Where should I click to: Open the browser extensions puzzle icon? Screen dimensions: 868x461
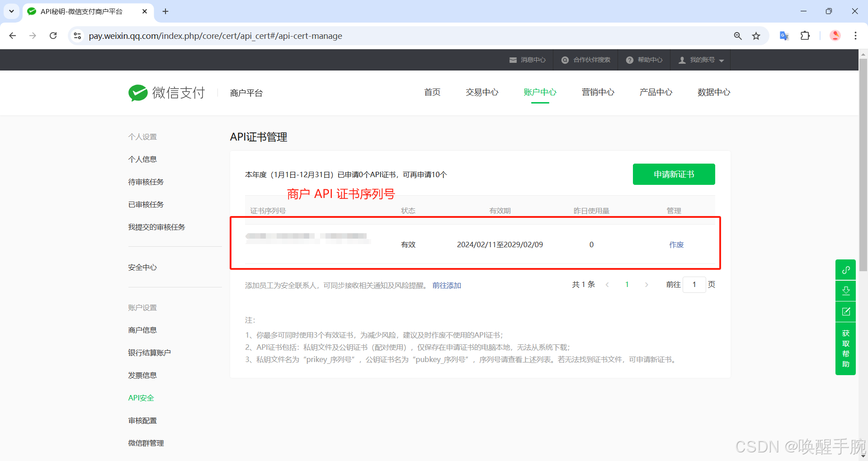[805, 36]
